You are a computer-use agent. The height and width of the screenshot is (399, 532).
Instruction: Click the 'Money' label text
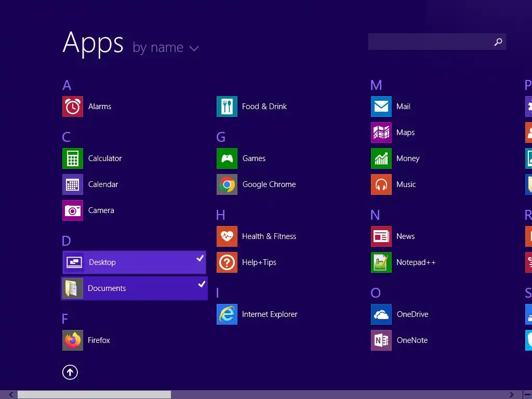point(408,158)
